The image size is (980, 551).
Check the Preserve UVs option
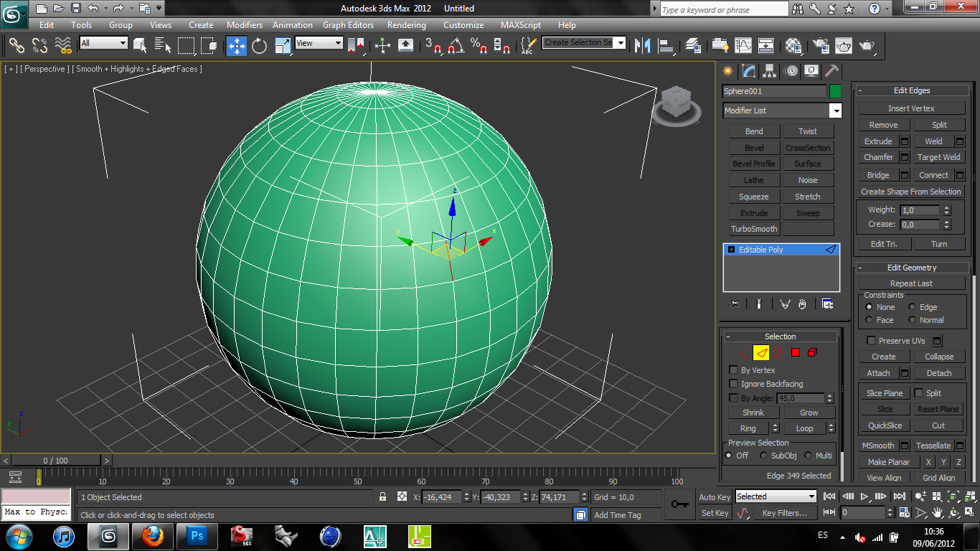871,341
